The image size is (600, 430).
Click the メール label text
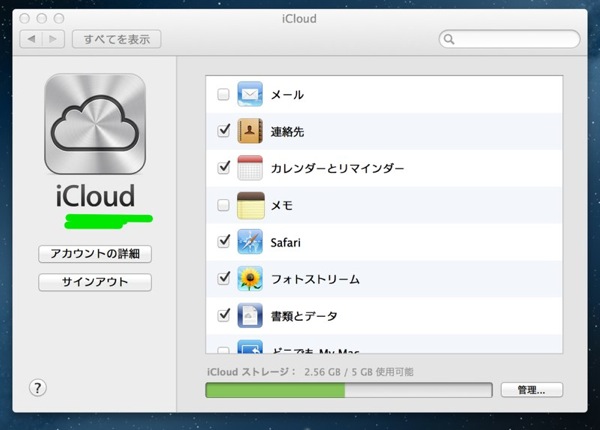coord(287,94)
